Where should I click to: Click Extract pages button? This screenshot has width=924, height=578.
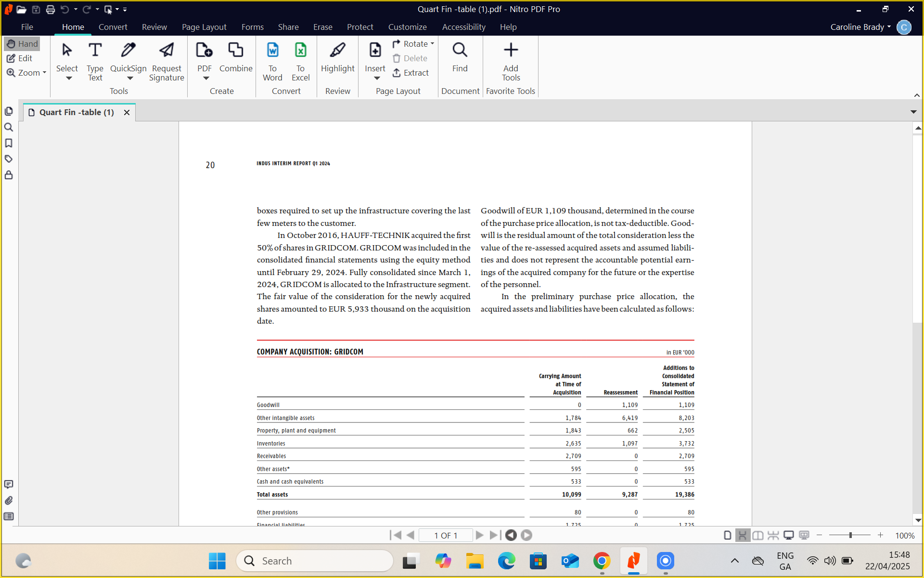[x=411, y=73]
